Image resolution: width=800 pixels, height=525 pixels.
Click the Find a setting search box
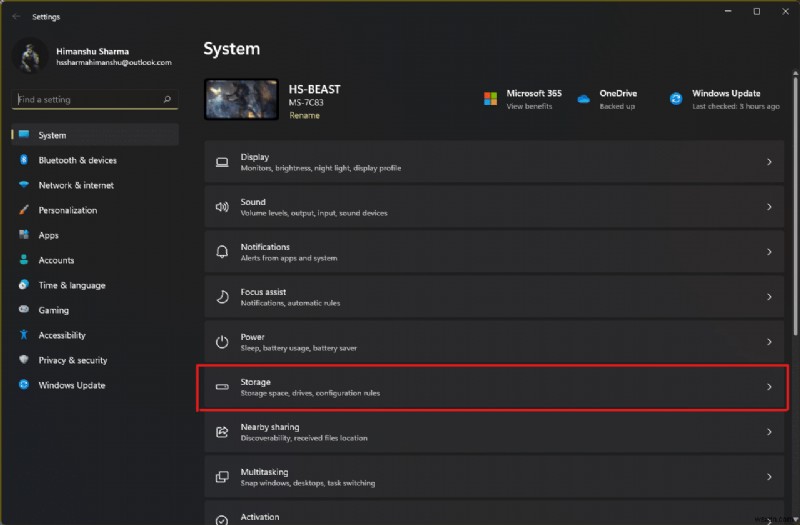88,100
